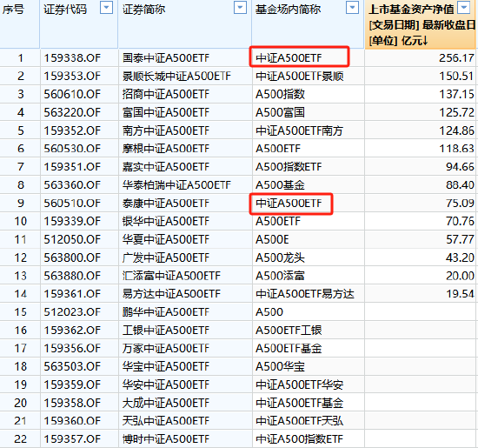478x448 pixels.
Task: Click the 证券代码 column header text
Action: coord(65,10)
